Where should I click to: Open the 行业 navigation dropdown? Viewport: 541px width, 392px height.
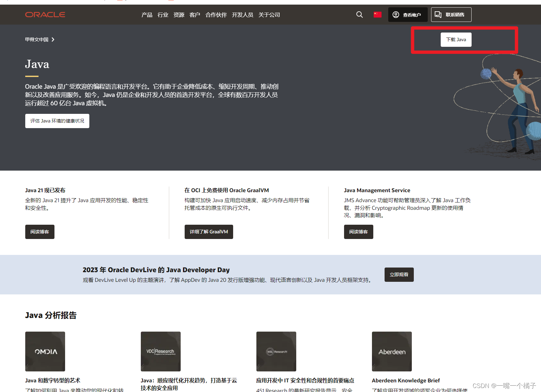163,15
